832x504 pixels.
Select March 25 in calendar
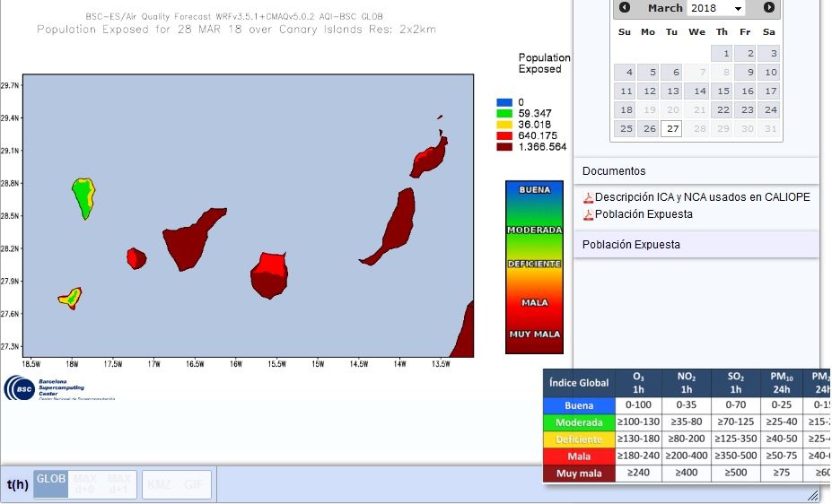(x=625, y=129)
